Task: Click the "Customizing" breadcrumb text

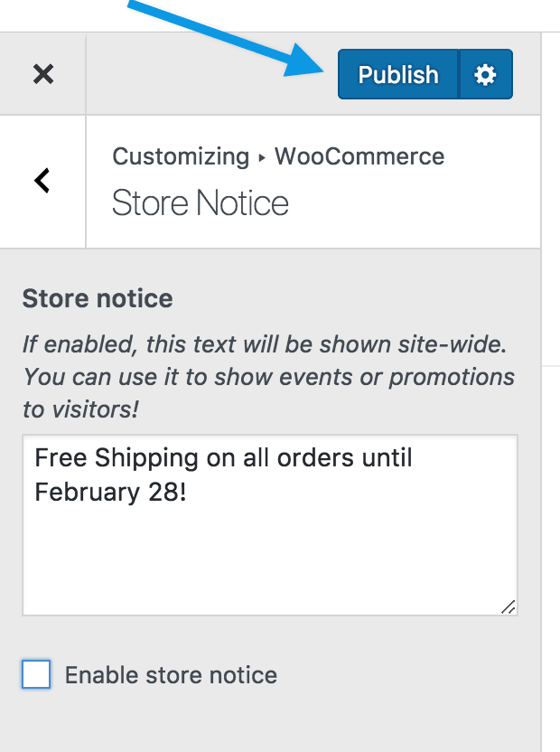Action: pyautogui.click(x=180, y=156)
